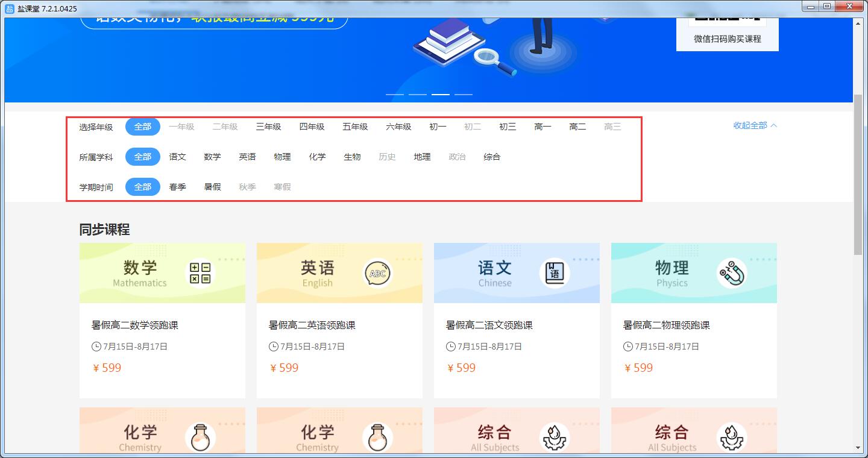This screenshot has width=868, height=458.
Task: Switch to the fourth banner slide indicator
Action: tap(464, 95)
